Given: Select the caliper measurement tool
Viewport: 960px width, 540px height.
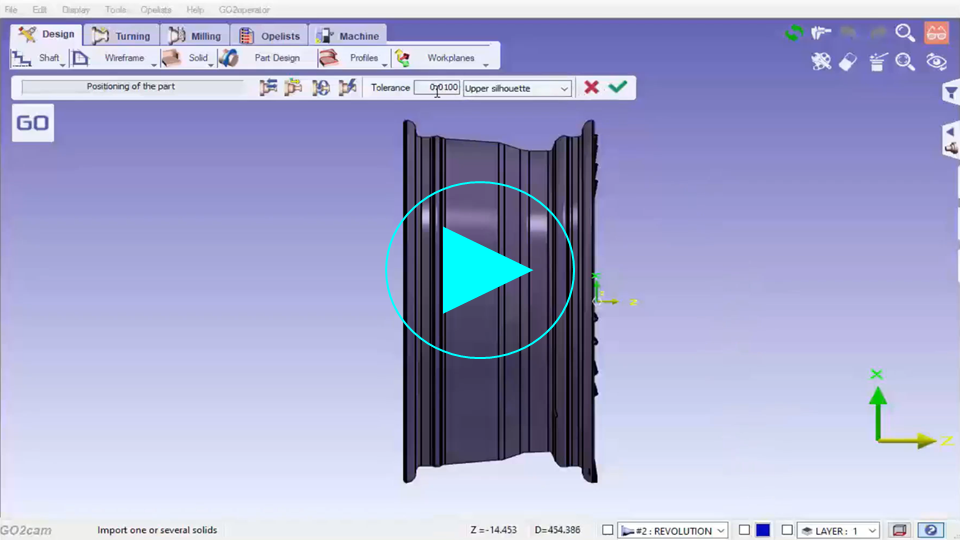Looking at the screenshot, I should click(x=821, y=33).
